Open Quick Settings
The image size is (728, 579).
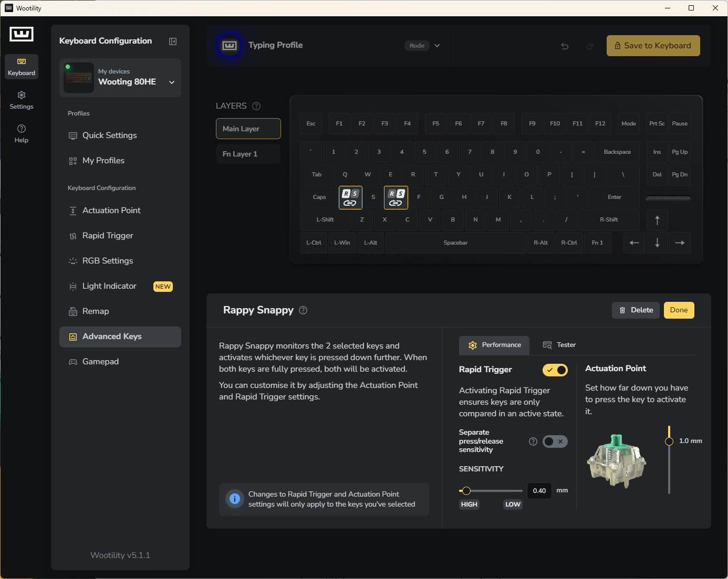[120, 135]
